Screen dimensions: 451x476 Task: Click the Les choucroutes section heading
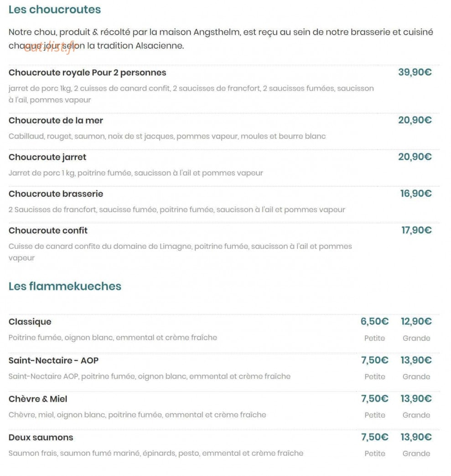point(55,10)
